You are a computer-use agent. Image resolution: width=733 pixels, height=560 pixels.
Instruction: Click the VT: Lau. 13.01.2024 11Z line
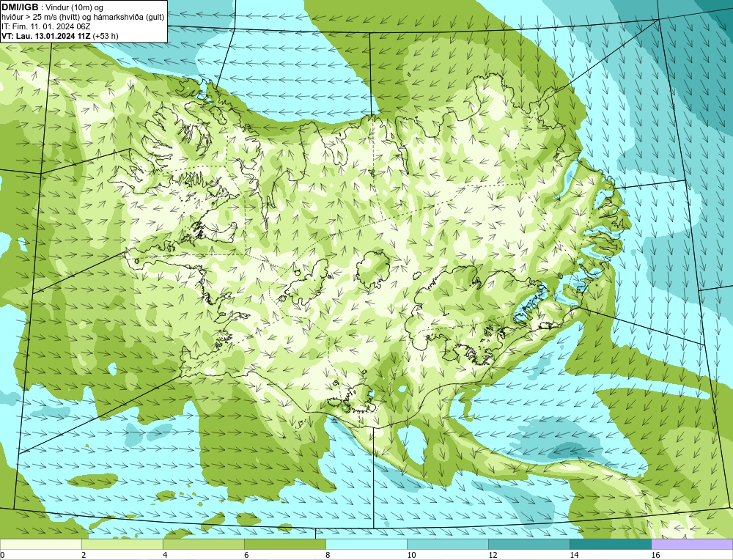click(60, 36)
